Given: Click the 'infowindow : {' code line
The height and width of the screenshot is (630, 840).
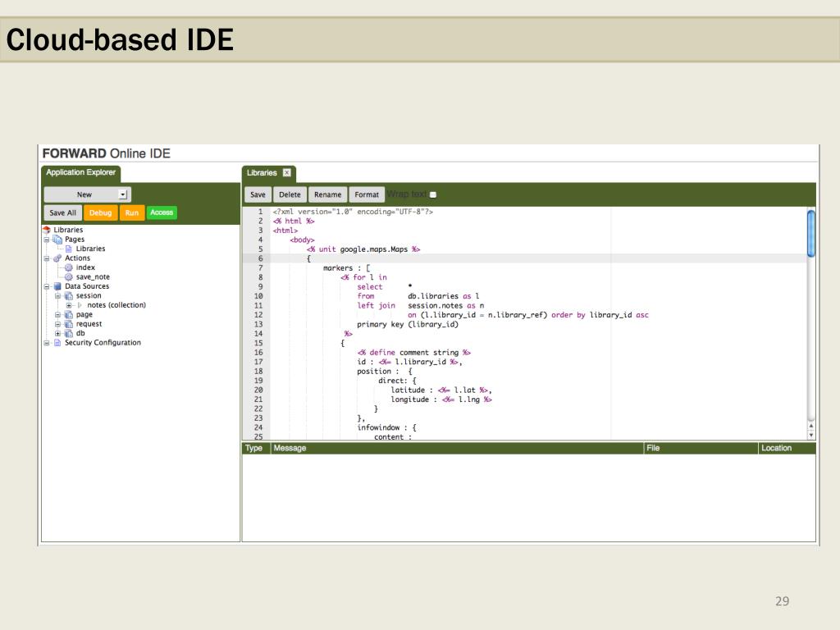Looking at the screenshot, I should (x=387, y=427).
